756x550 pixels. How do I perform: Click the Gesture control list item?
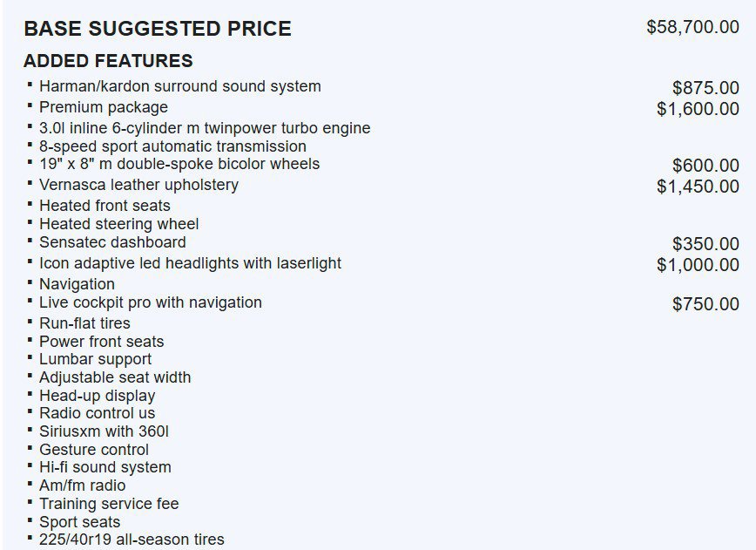(x=94, y=450)
